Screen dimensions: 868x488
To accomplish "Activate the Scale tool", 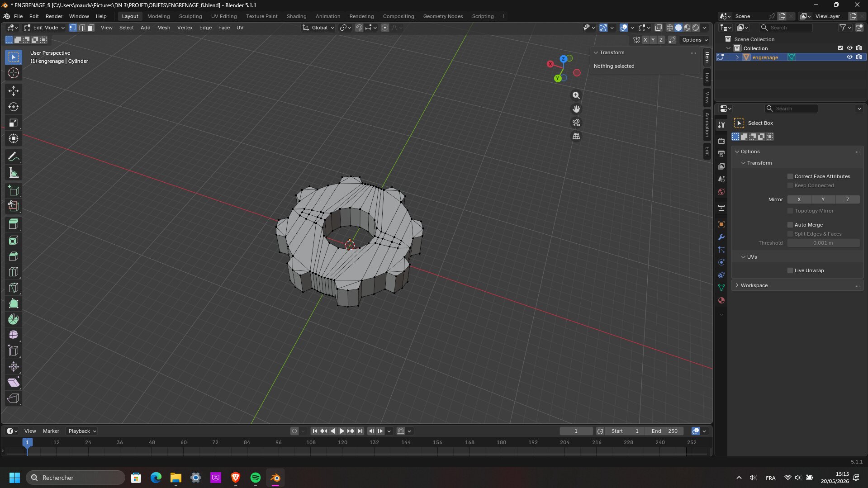I will 14,123.
